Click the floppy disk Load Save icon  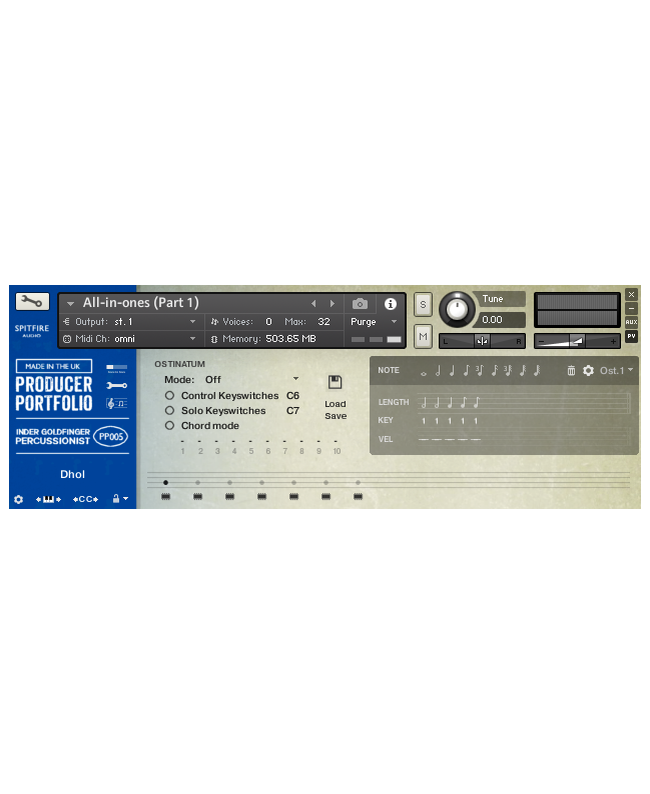point(335,382)
